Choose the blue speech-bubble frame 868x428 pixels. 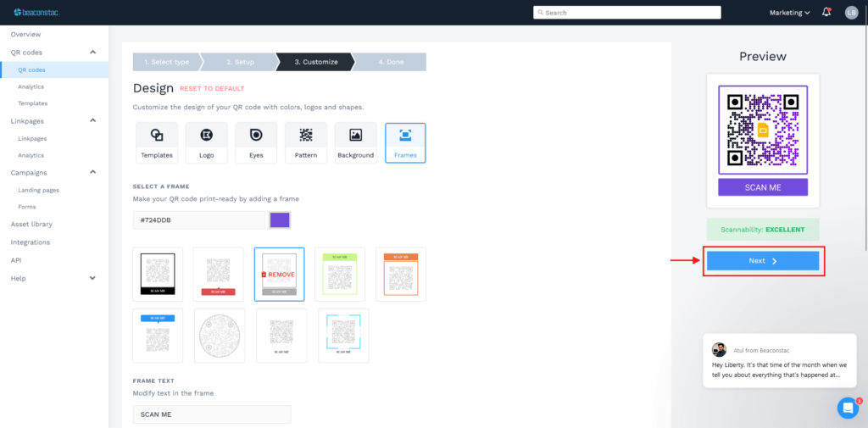[x=158, y=336]
